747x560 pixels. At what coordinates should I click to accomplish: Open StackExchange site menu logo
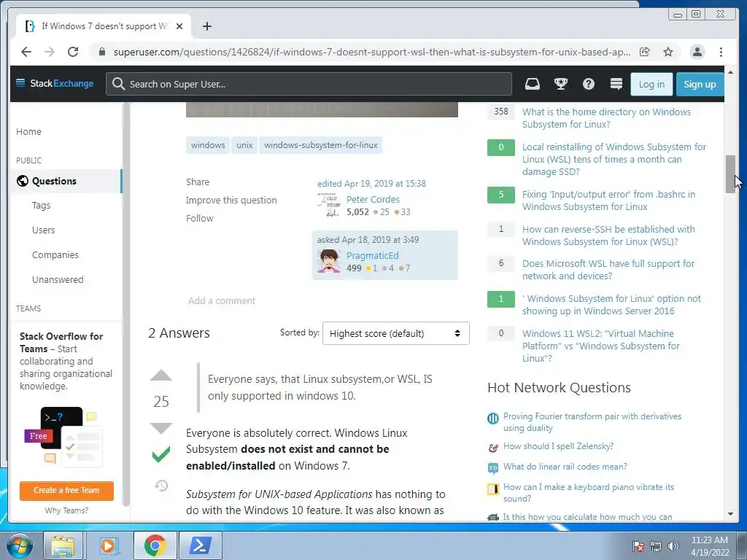click(55, 84)
